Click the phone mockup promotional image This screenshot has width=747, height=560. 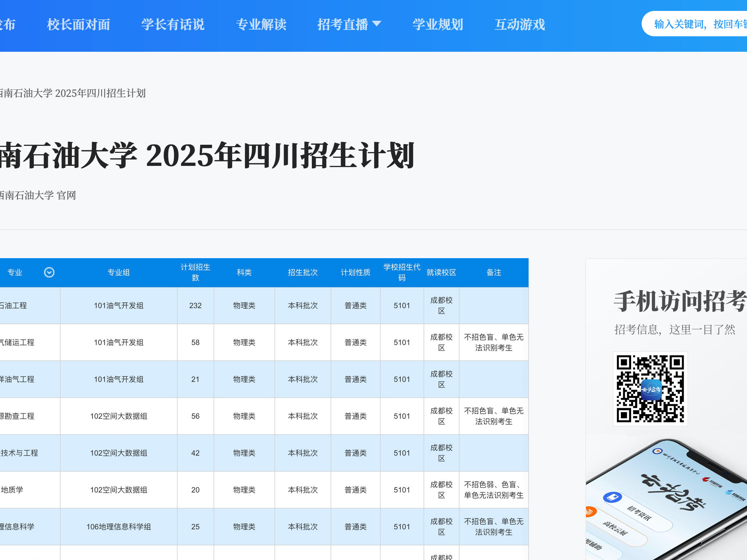667,499
